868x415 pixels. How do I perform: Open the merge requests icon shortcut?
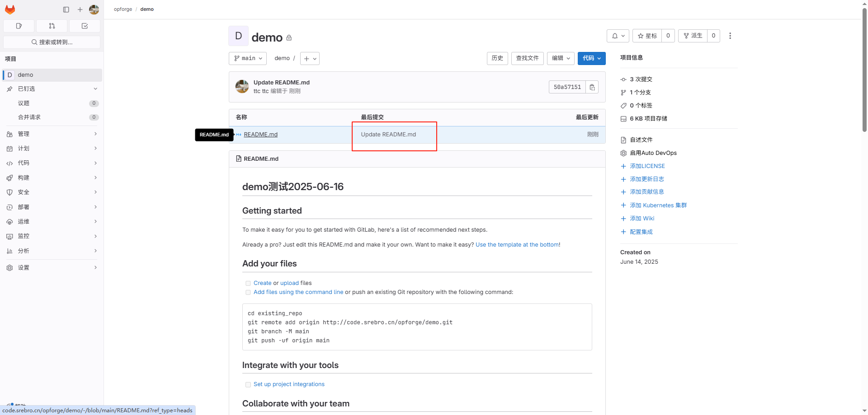coord(52,26)
